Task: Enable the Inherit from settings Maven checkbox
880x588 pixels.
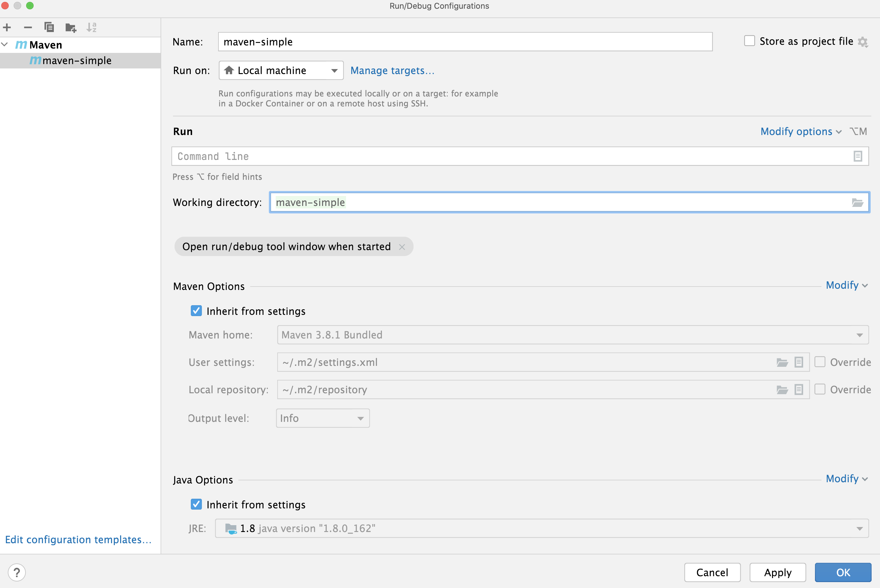Action: click(x=196, y=310)
